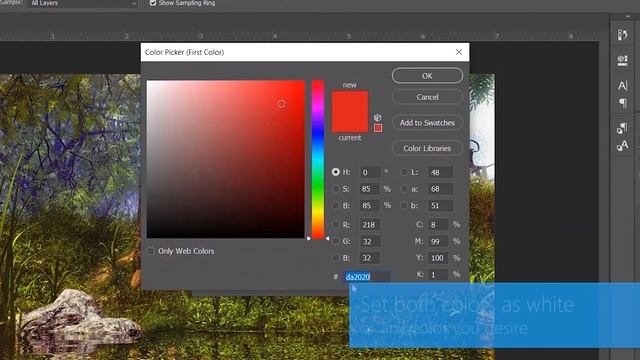Screen dimensions: 640x360
Task: Toggle Show Sampling Ring checkbox
Action: (x=153, y=3)
